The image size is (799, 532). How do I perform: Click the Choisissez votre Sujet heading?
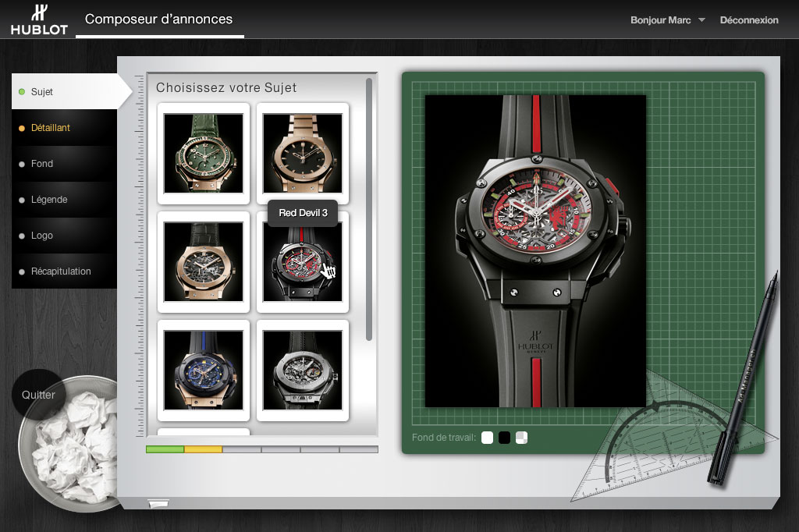(x=226, y=87)
